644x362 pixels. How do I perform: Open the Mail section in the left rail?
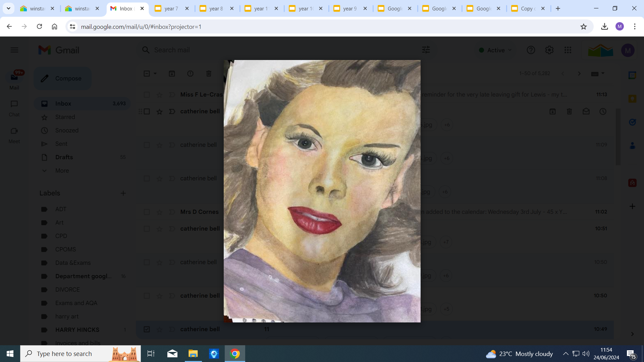click(14, 80)
